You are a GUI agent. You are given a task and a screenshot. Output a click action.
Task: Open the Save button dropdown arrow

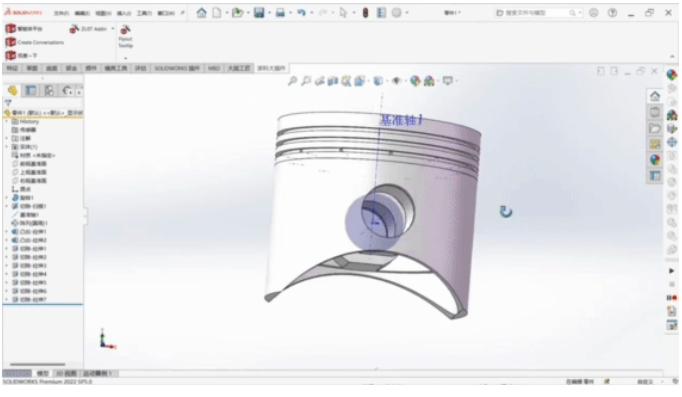(x=270, y=13)
